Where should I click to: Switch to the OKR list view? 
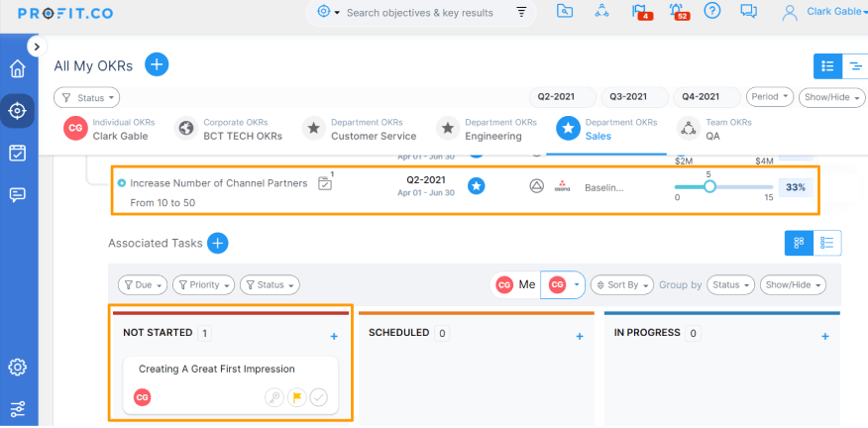pyautogui.click(x=827, y=66)
